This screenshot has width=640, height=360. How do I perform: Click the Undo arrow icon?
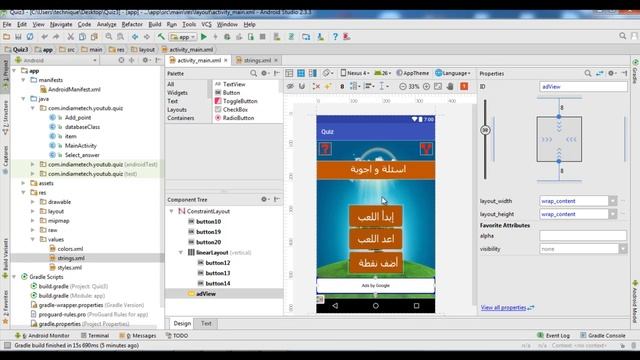[44, 37]
